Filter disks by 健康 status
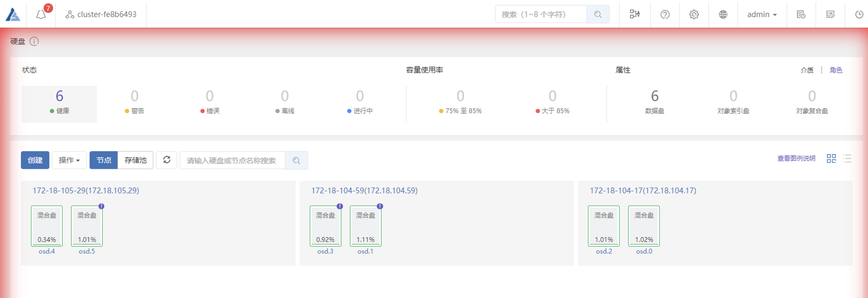The image size is (868, 298). pos(59,104)
